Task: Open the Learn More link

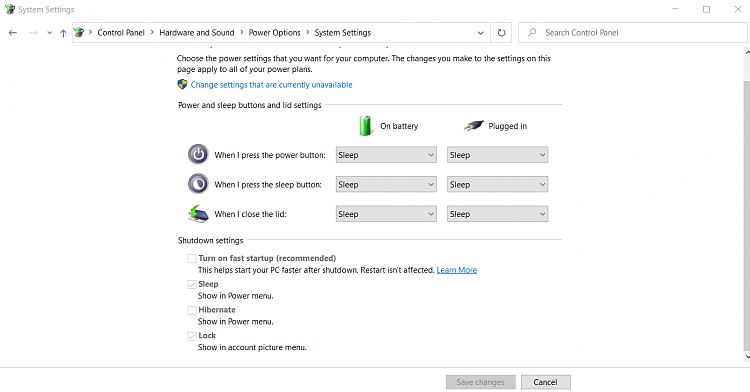Action: click(457, 270)
